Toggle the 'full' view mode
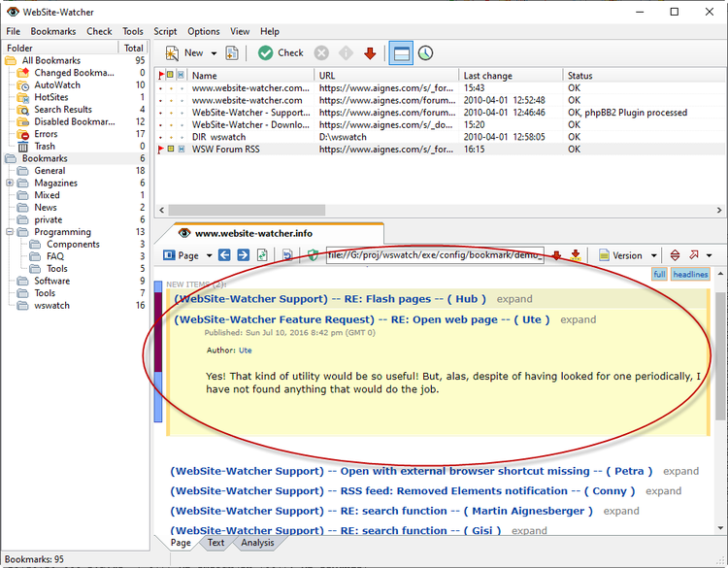 click(659, 275)
